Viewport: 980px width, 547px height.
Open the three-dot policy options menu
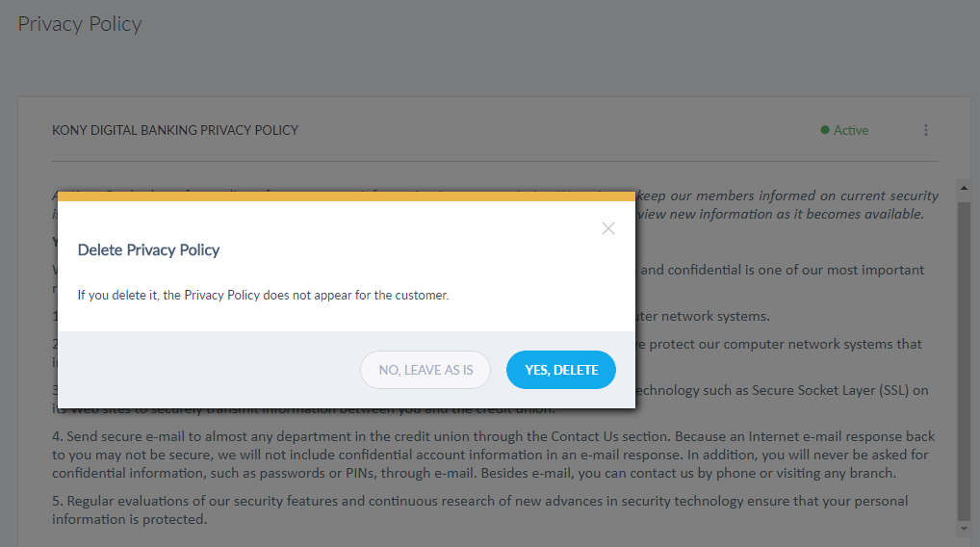(926, 130)
